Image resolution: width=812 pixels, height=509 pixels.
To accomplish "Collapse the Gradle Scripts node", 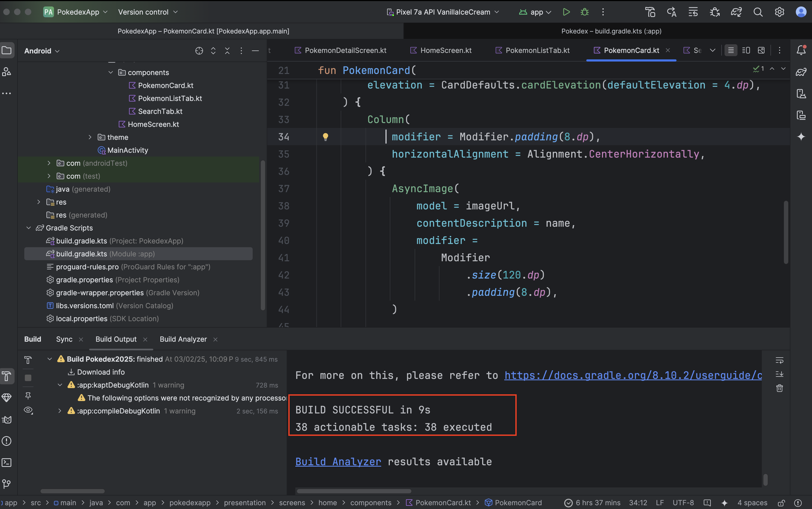I will click(29, 228).
